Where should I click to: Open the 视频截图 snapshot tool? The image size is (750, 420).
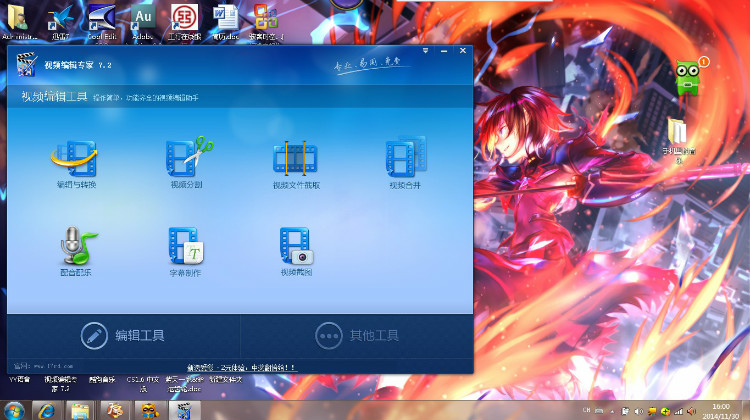pos(296,252)
